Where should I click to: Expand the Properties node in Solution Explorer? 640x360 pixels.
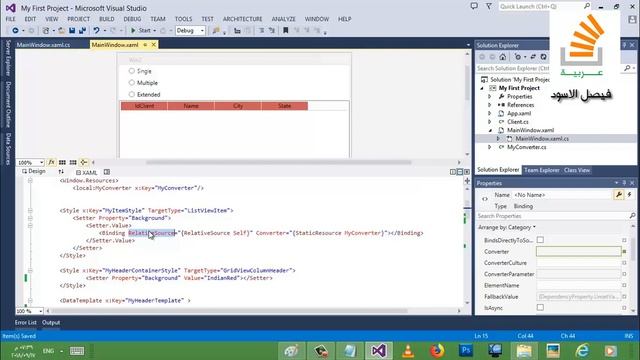tap(489, 97)
